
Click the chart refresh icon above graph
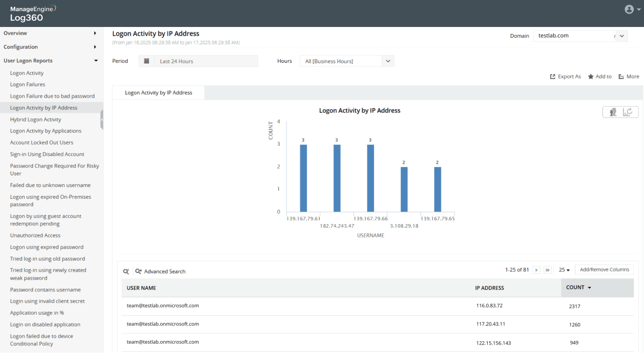pos(627,112)
